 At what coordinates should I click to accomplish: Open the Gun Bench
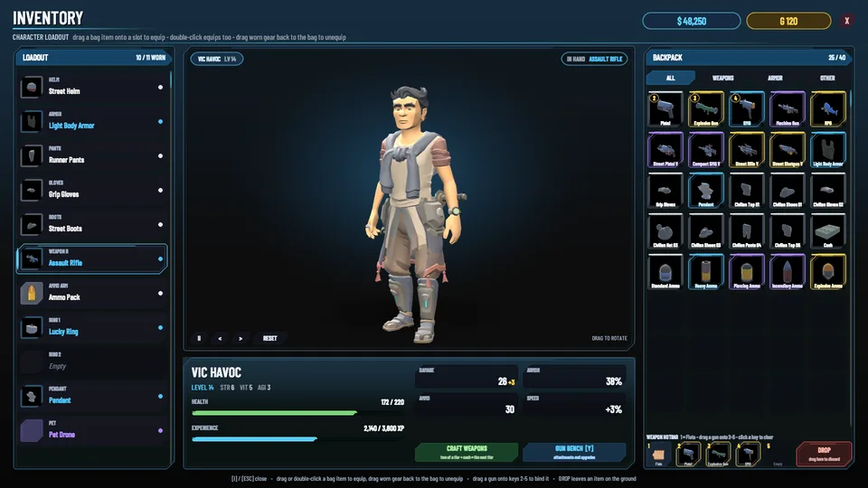[574, 452]
